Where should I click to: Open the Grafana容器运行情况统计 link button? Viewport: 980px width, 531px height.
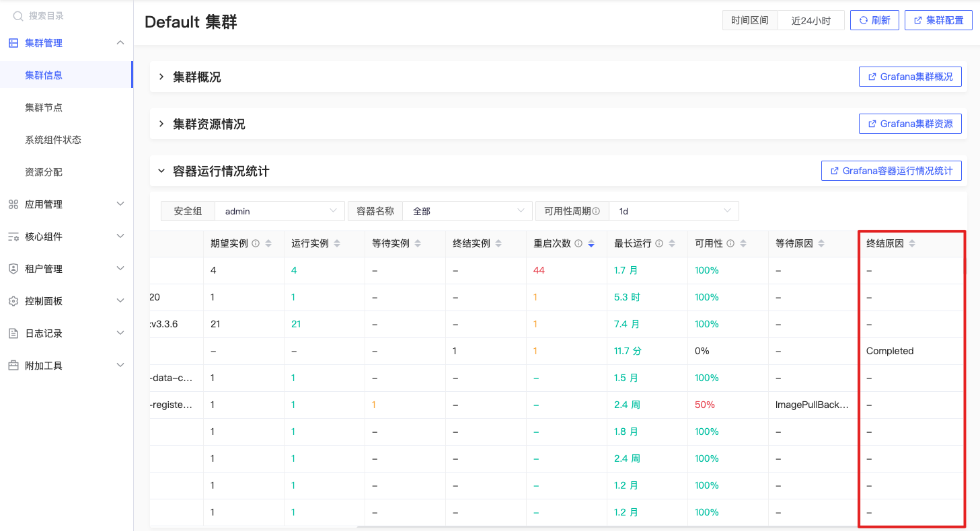click(891, 171)
